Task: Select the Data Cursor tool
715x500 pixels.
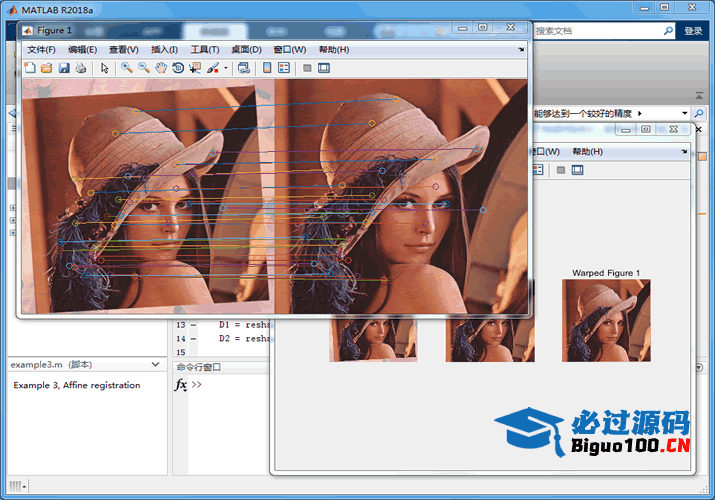Action: (x=195, y=68)
